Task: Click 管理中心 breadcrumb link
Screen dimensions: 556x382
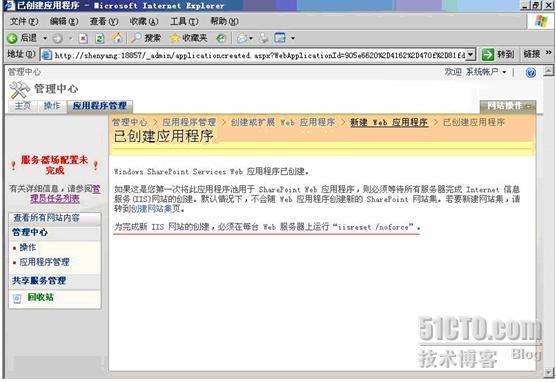Action: point(130,122)
